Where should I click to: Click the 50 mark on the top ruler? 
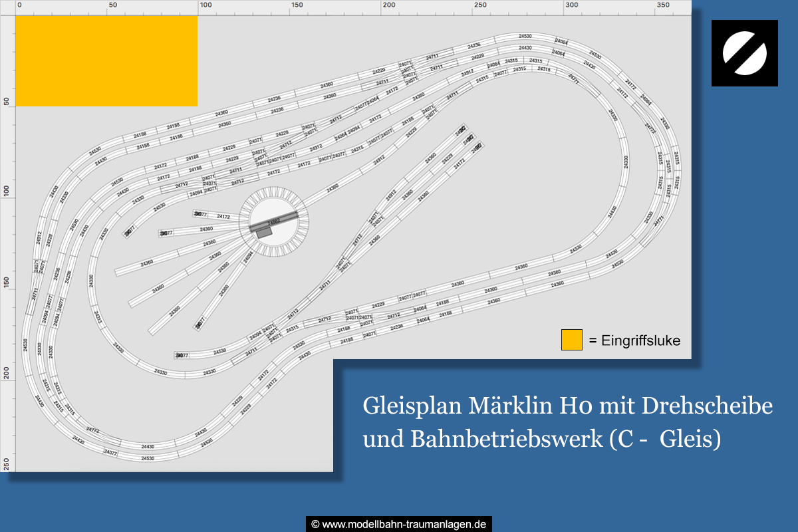click(112, 5)
